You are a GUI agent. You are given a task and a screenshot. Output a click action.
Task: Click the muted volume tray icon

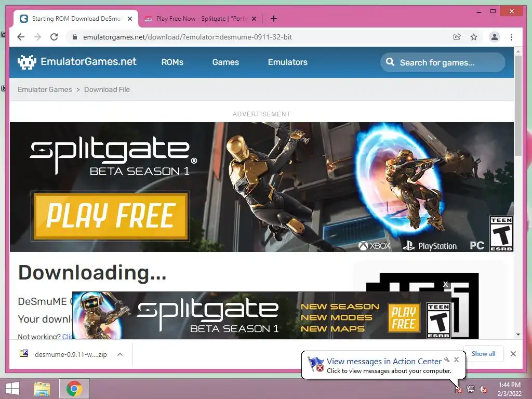click(x=483, y=389)
